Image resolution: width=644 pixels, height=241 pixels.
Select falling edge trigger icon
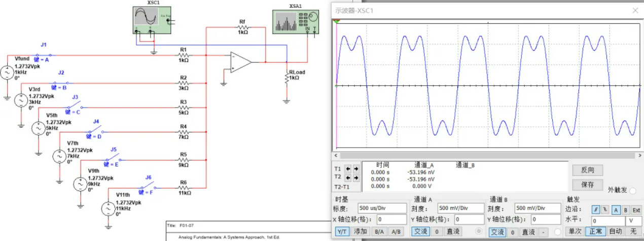point(605,209)
